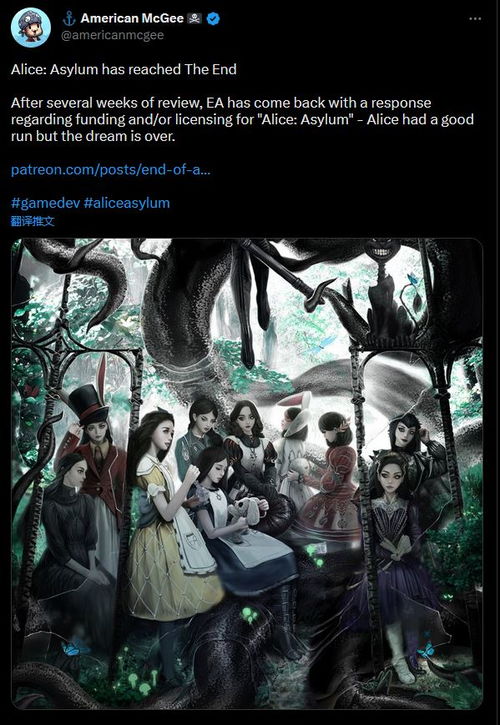Open the patreon.com/posts/end-of-a... link
500x725 pixels.
pos(111,170)
